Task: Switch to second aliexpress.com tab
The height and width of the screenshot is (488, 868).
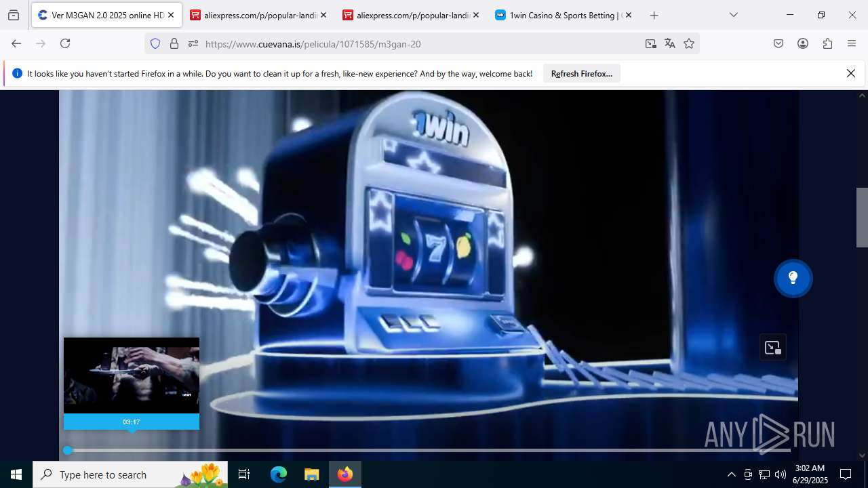Action: [412, 15]
